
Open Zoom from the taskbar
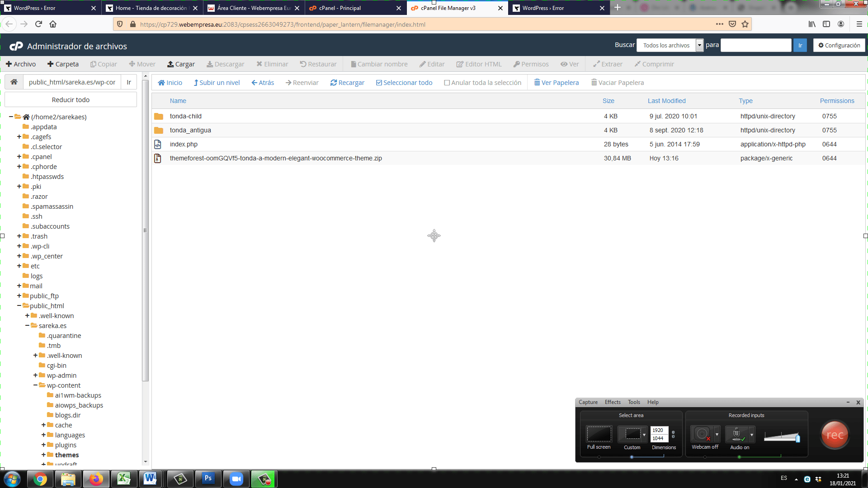click(x=236, y=479)
